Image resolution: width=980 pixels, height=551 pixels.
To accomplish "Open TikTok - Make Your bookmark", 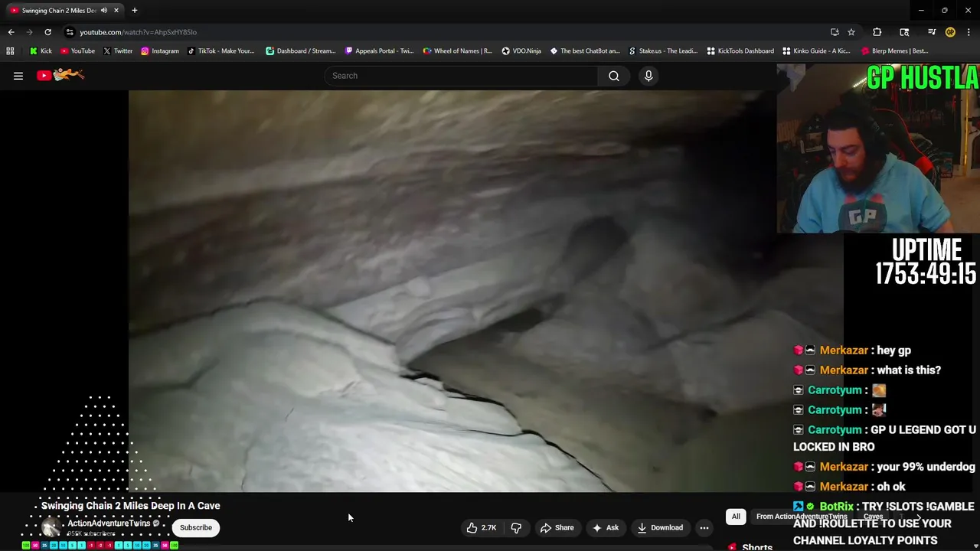I will pyautogui.click(x=221, y=51).
